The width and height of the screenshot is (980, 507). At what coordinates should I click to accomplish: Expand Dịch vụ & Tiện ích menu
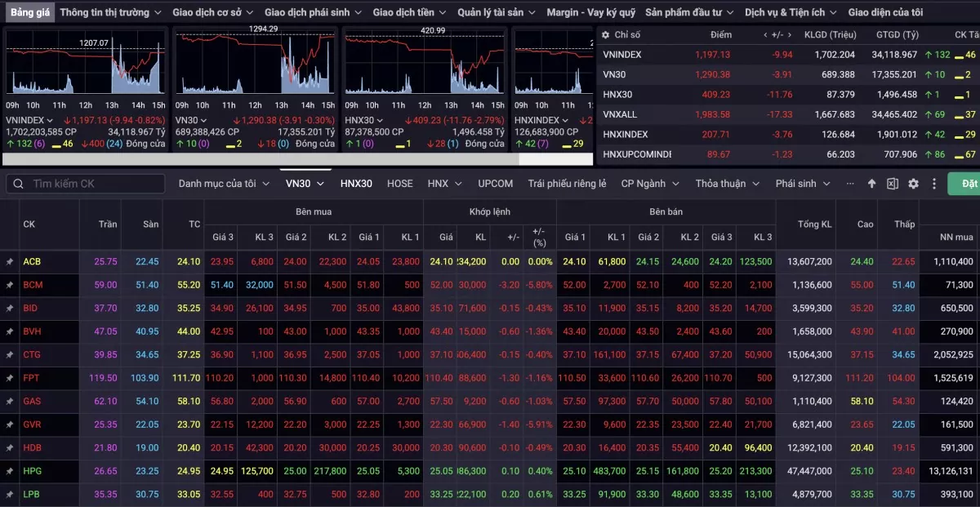tap(791, 12)
